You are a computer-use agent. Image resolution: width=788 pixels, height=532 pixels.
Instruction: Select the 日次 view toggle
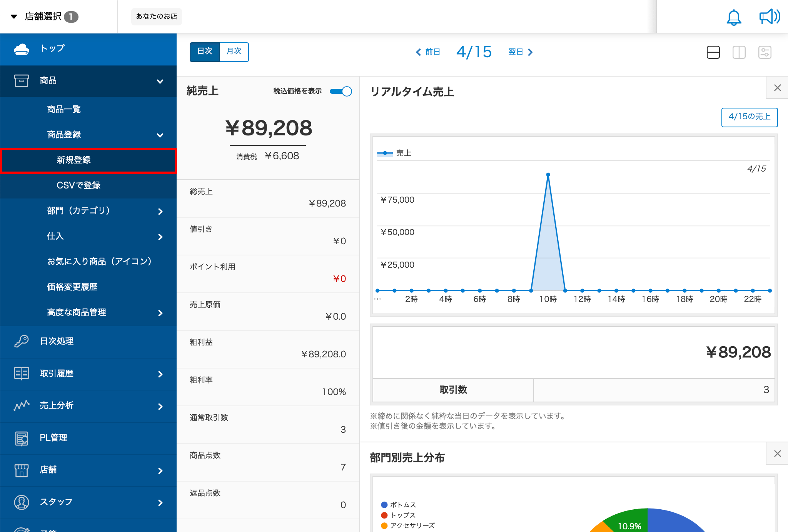click(205, 52)
